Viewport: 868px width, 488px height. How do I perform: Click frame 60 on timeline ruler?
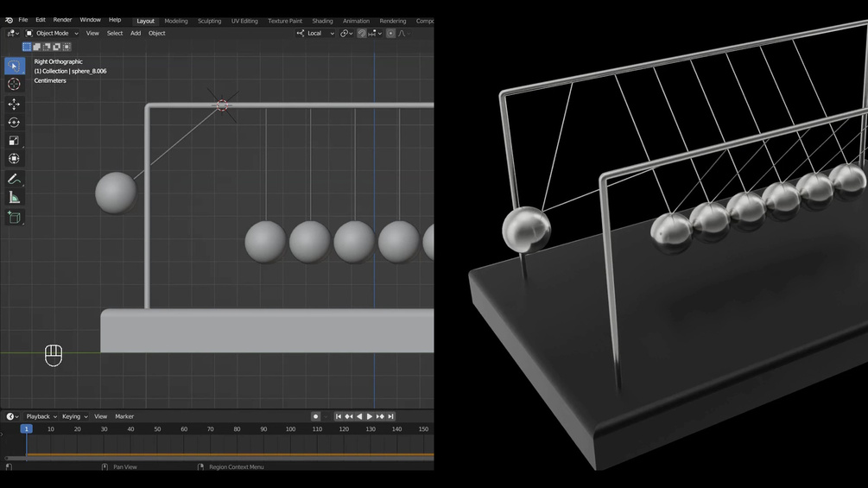click(x=184, y=429)
